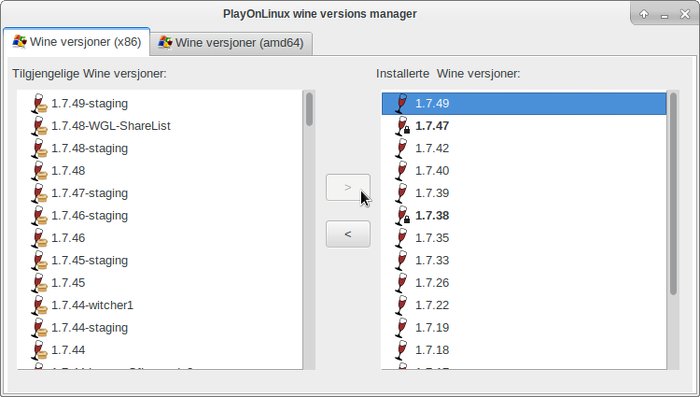Click the wine glass icon of installed 1.7.49
Image resolution: width=700 pixels, height=397 pixels.
(x=402, y=104)
